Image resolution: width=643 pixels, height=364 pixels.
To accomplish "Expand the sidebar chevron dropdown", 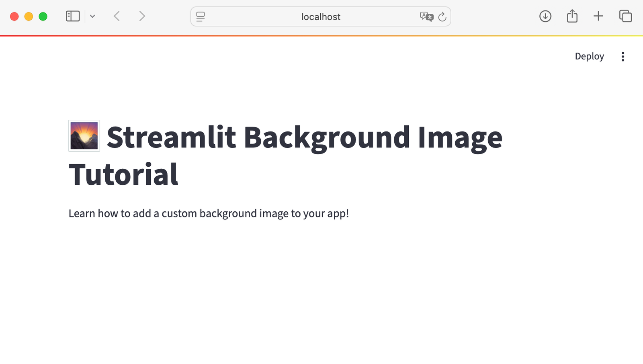I will (93, 16).
